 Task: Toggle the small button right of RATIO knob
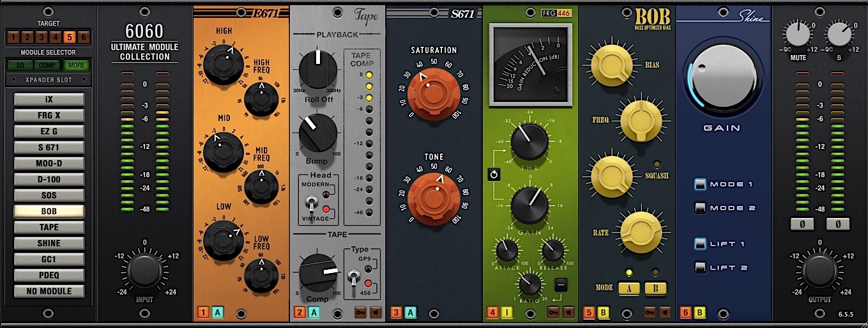(560, 285)
